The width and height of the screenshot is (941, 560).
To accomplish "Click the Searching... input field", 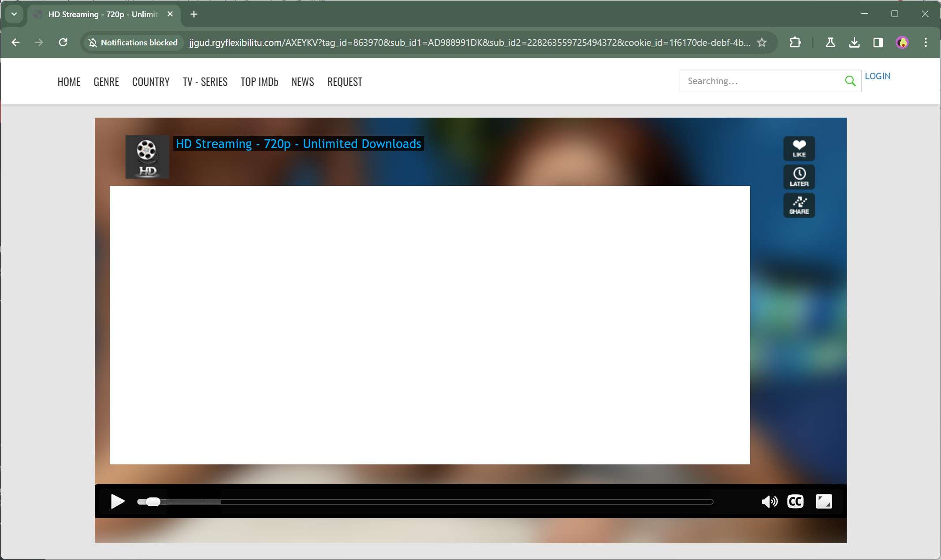I will coord(760,81).
